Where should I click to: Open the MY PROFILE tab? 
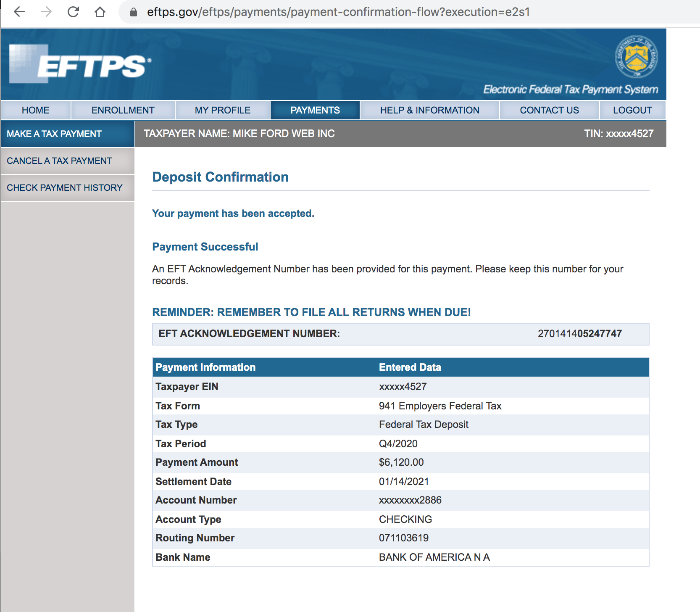[223, 110]
